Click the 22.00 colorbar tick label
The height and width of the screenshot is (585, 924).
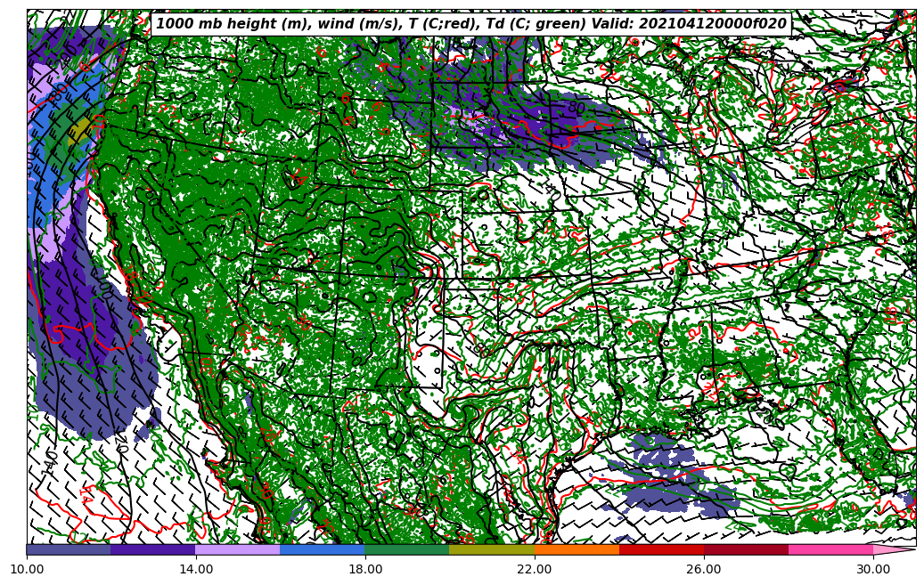tap(535, 568)
